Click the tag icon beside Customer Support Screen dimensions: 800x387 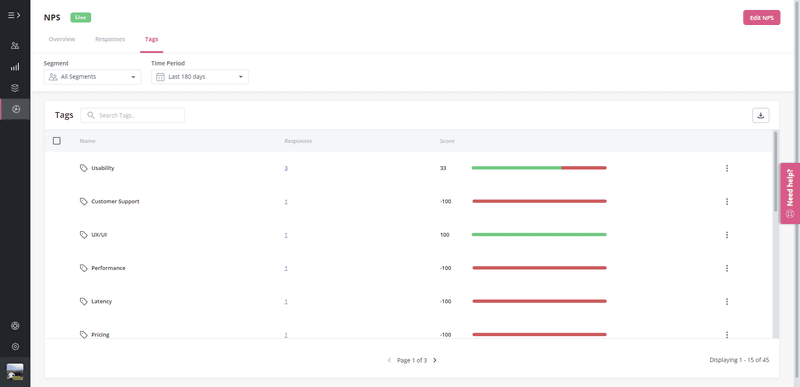pyautogui.click(x=84, y=201)
